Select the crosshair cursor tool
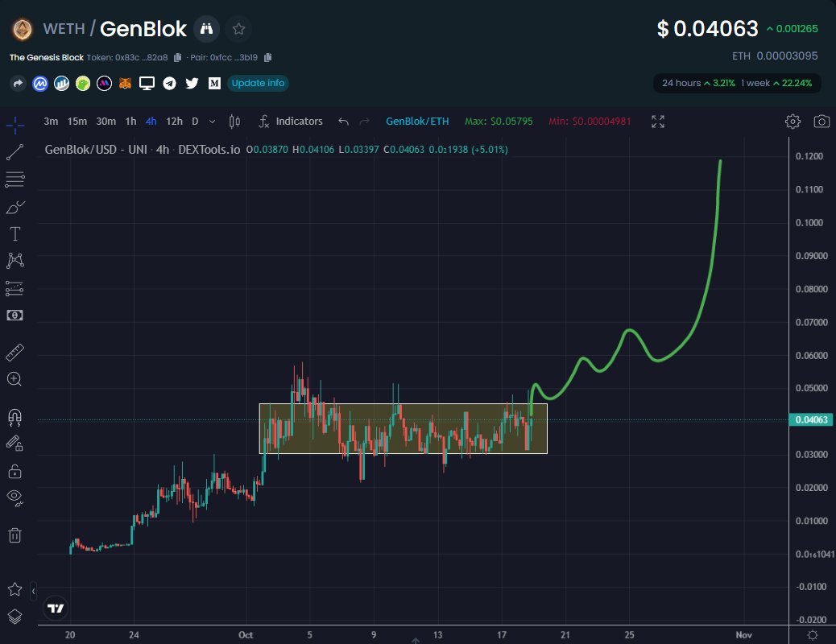Viewport: 836px width, 644px height. click(x=15, y=126)
